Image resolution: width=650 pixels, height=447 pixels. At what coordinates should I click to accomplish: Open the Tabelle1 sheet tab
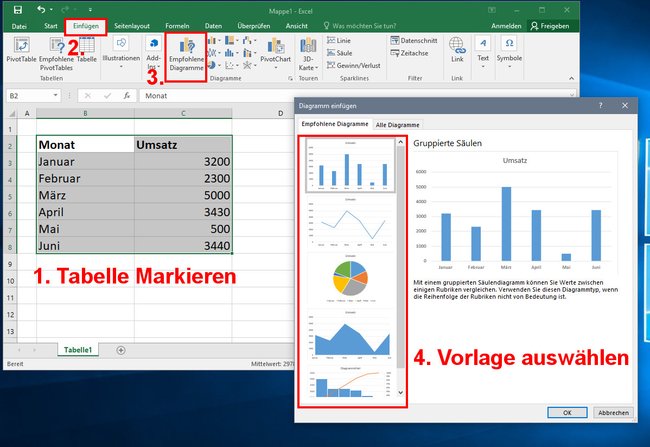coord(78,350)
